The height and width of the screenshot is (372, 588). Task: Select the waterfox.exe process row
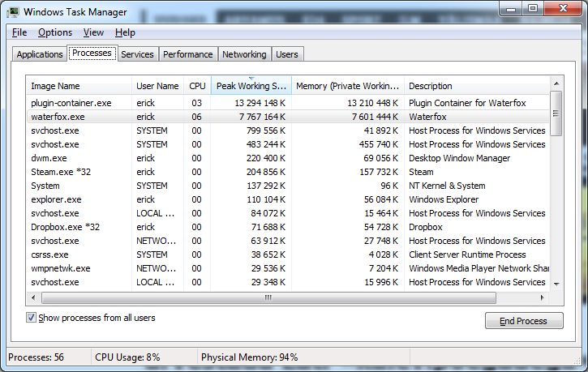tap(288, 117)
